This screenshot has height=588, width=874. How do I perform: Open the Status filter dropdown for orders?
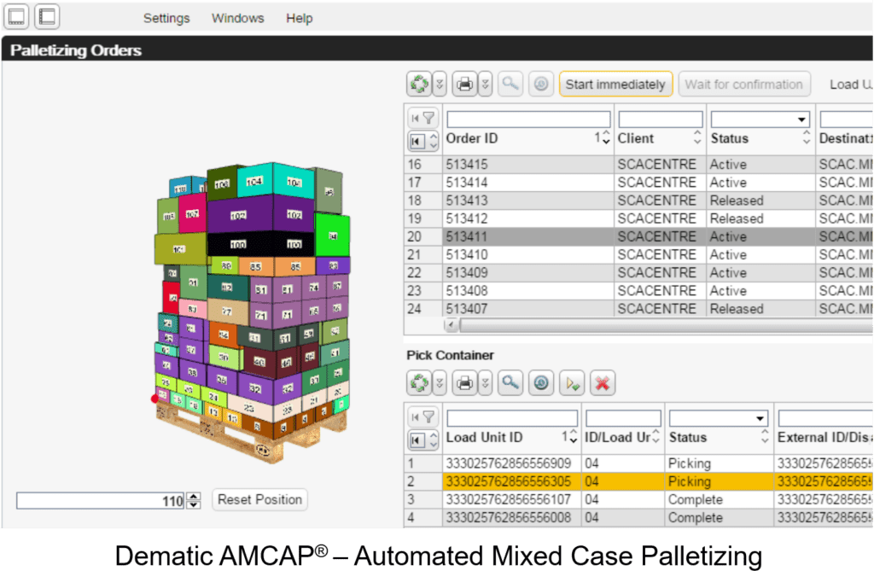coord(801,119)
